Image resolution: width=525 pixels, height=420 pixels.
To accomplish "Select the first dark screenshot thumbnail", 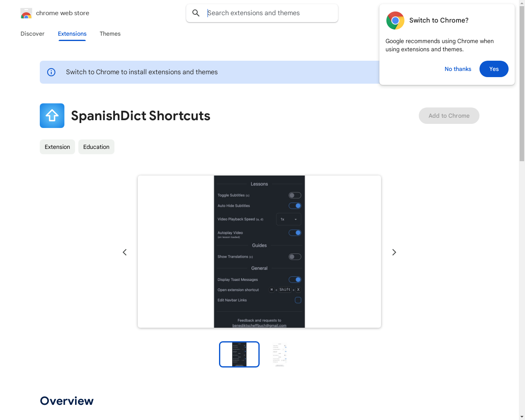I will (239, 354).
